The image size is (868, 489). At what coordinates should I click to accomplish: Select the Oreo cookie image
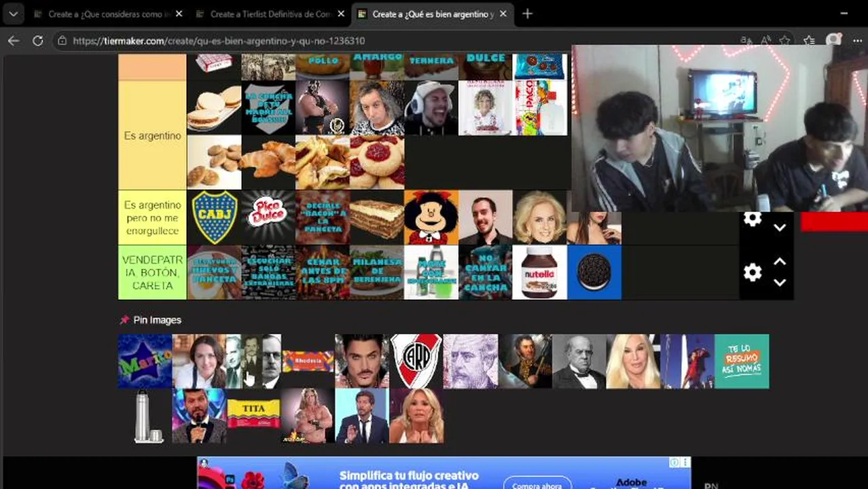tap(594, 272)
